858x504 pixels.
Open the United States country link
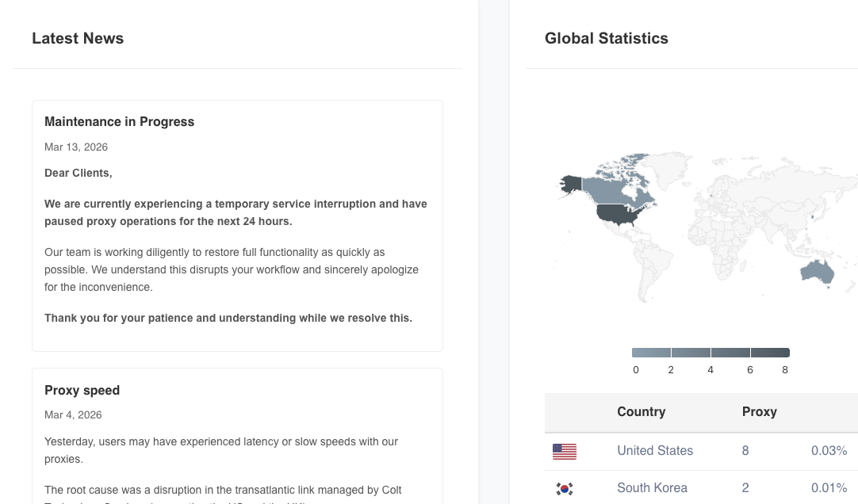(654, 451)
